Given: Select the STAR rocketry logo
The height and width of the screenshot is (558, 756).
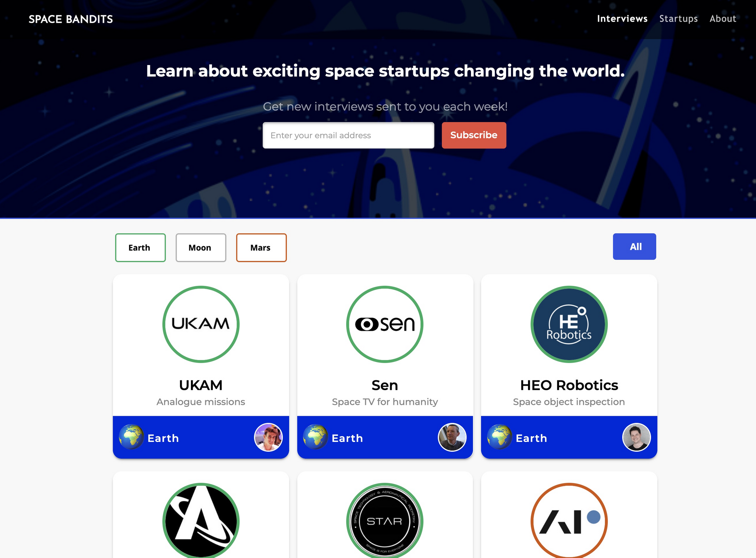Looking at the screenshot, I should click(385, 521).
